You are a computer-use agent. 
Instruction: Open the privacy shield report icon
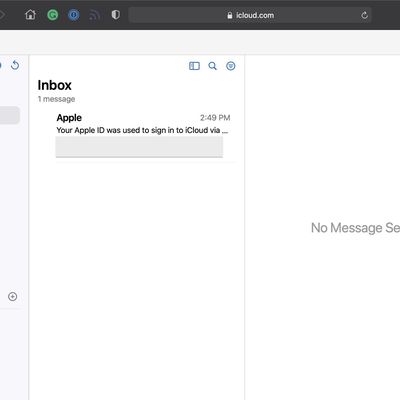116,15
